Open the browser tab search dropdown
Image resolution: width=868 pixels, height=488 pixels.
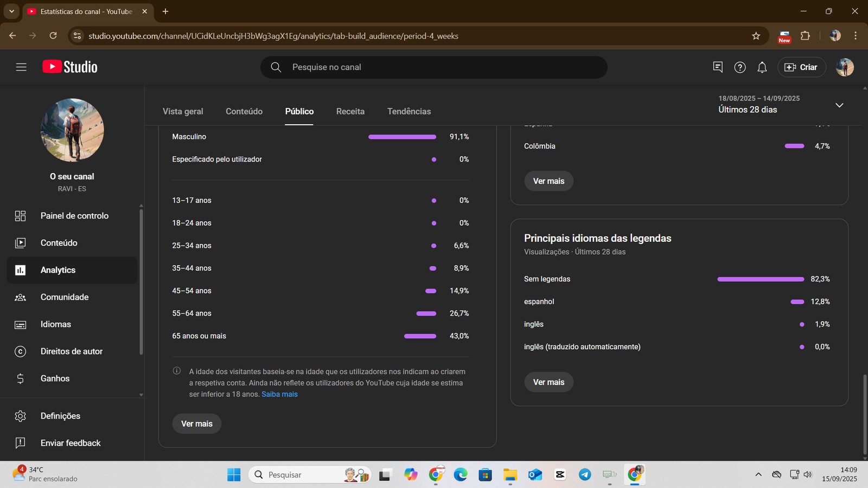tap(11, 11)
